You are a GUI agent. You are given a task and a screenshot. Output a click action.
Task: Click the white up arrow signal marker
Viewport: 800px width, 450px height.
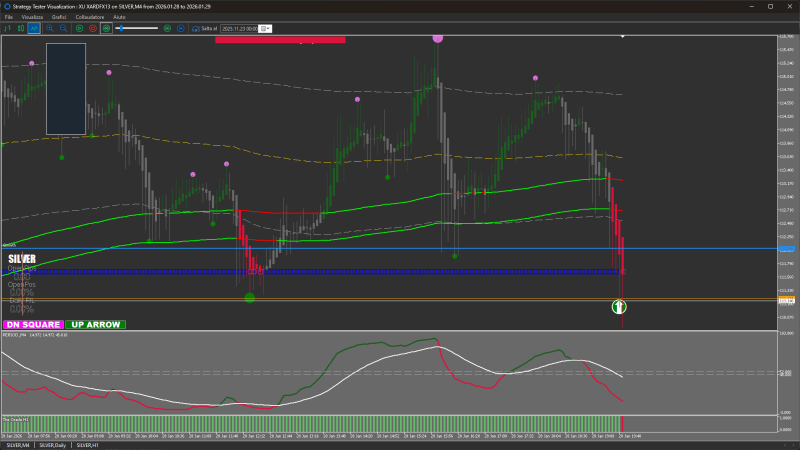coord(619,307)
